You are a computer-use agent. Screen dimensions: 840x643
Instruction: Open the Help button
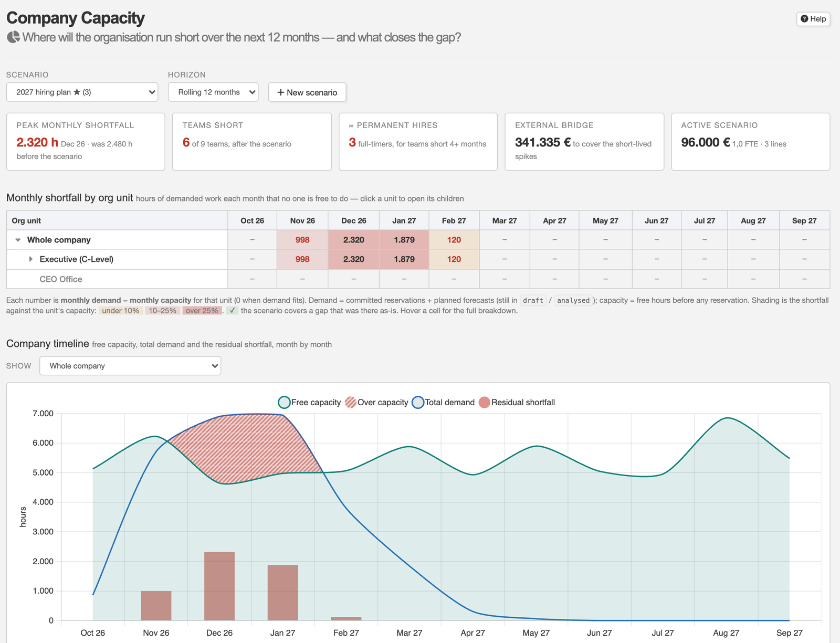813,19
